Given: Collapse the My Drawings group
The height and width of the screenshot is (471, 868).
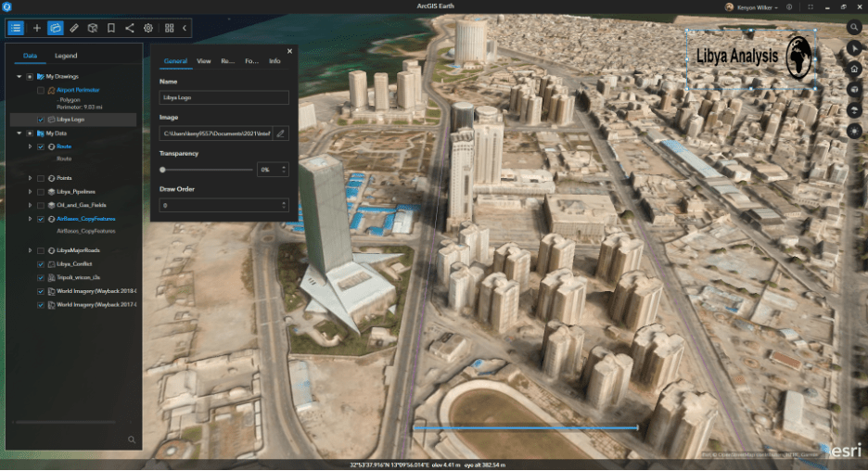Looking at the screenshot, I should (19, 76).
